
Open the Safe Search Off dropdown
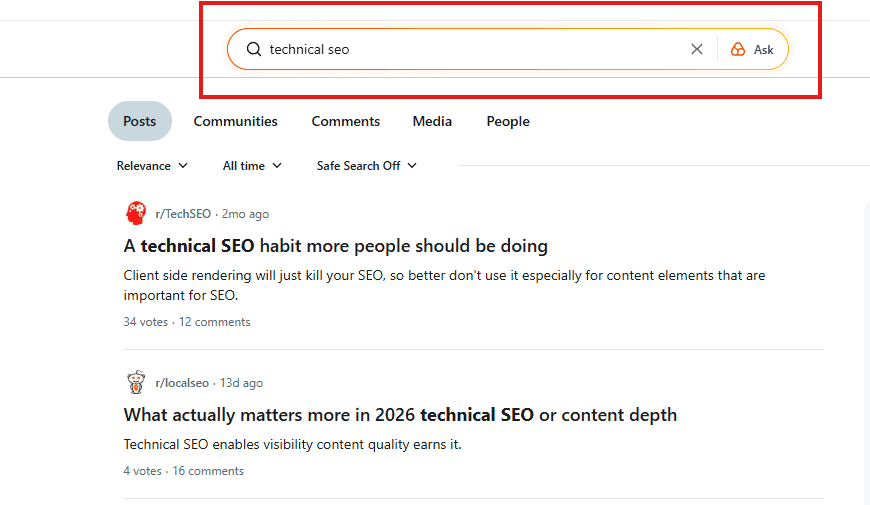(x=367, y=166)
